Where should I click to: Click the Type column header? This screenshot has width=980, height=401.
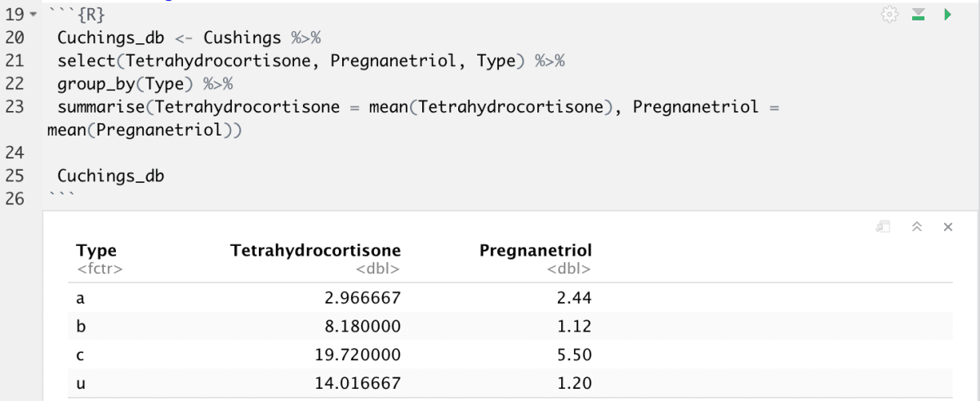point(96,251)
